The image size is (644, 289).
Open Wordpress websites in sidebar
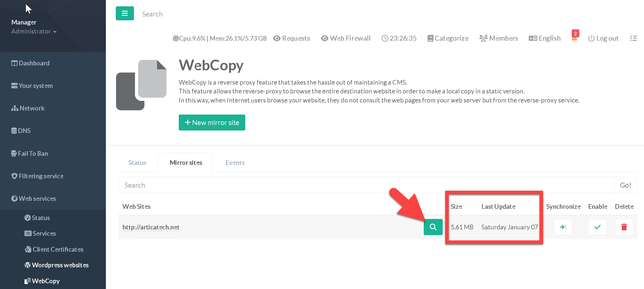pos(60,265)
